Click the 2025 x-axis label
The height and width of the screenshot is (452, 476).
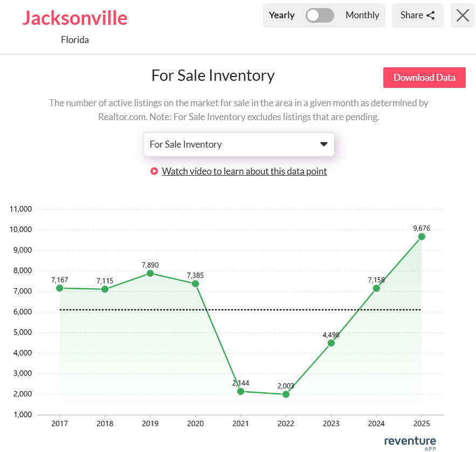coord(422,423)
